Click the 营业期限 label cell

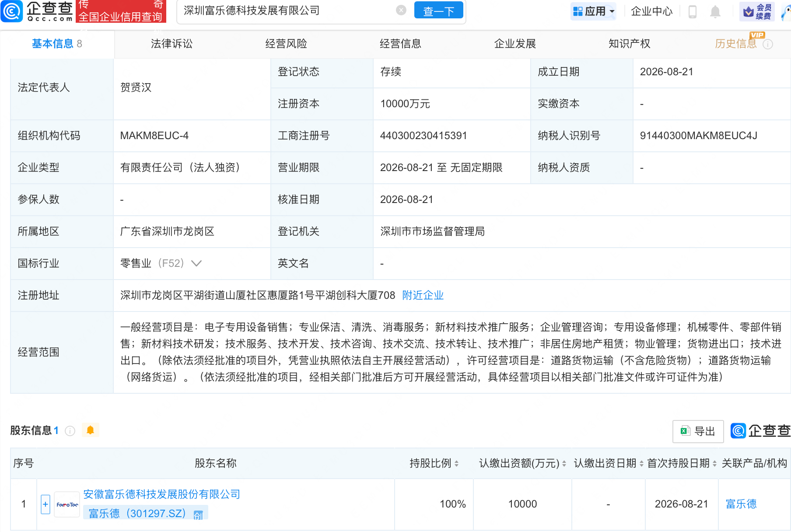coord(322,168)
